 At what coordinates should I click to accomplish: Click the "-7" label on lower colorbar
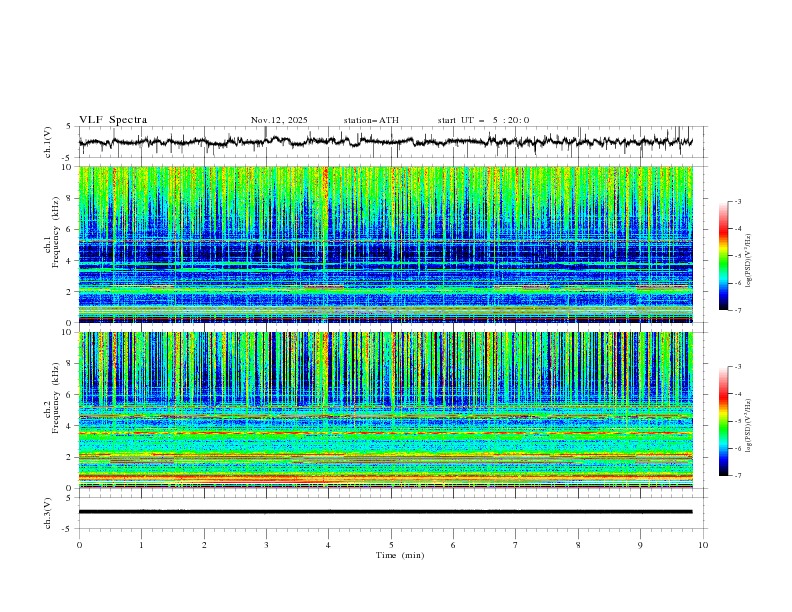(738, 475)
